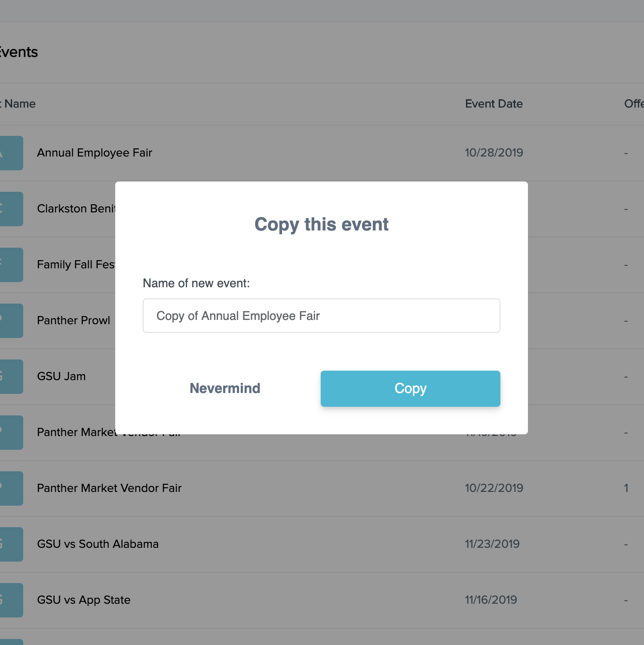Sort by the Event Date column header
Viewport: 644px width, 645px height.
494,104
